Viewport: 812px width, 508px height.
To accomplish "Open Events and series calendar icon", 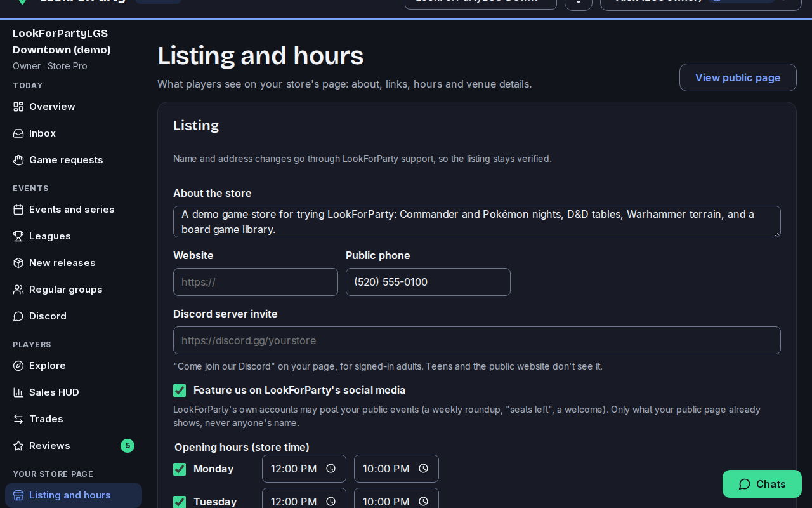I will (18, 210).
